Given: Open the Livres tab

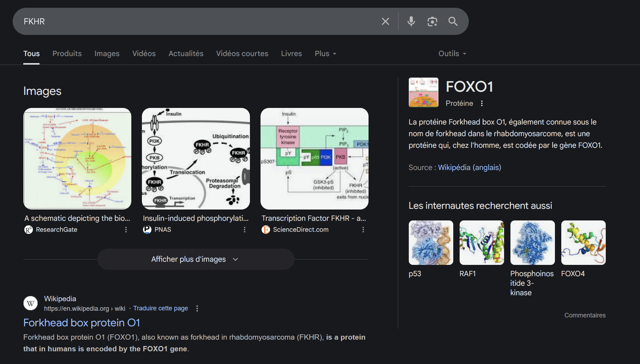Looking at the screenshot, I should point(292,54).
